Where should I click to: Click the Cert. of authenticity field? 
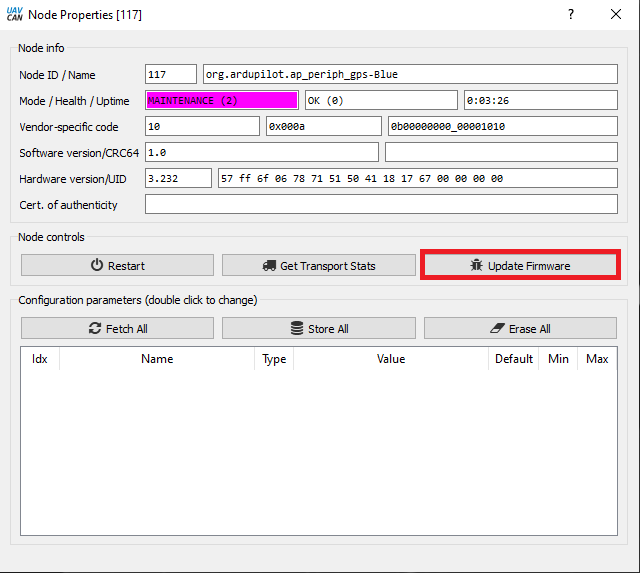click(x=381, y=204)
